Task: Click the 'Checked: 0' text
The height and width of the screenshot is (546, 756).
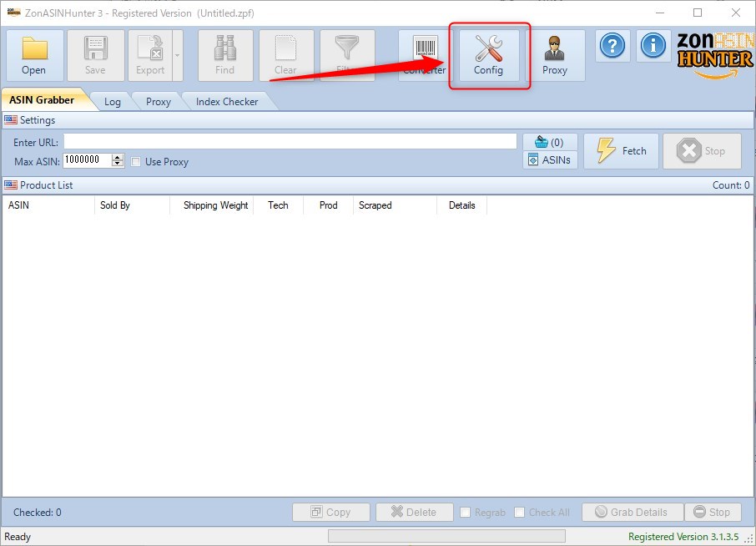Action: point(37,513)
